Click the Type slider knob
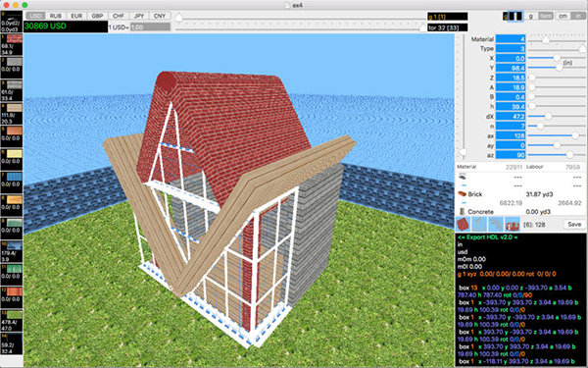The width and height of the screenshot is (588, 368). click(x=582, y=48)
